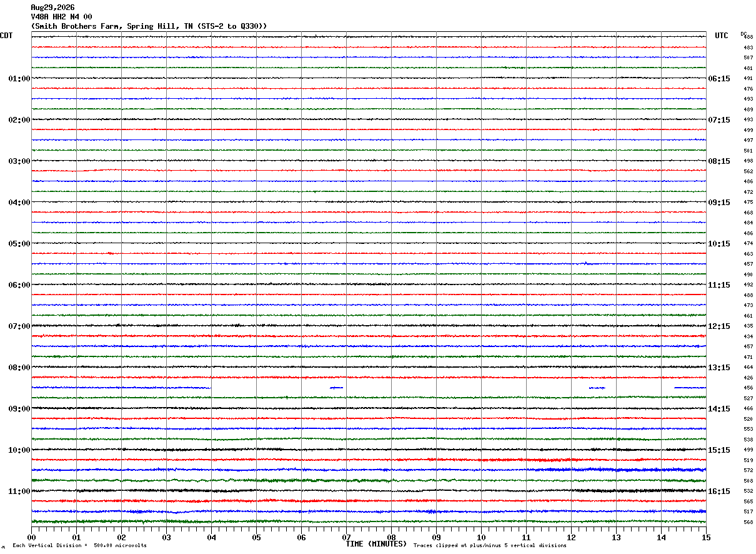The image size is (756, 554).
Task: Click the TIME (MINUTES) axis label
Action: point(376,544)
